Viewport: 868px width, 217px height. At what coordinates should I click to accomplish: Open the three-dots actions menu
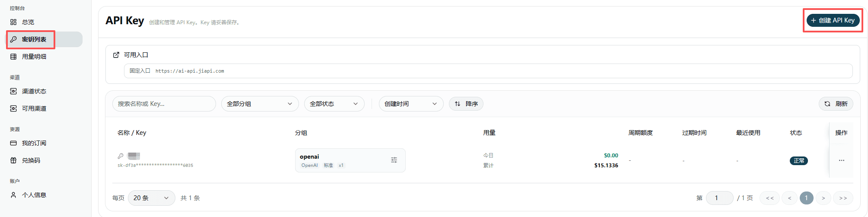(842, 160)
